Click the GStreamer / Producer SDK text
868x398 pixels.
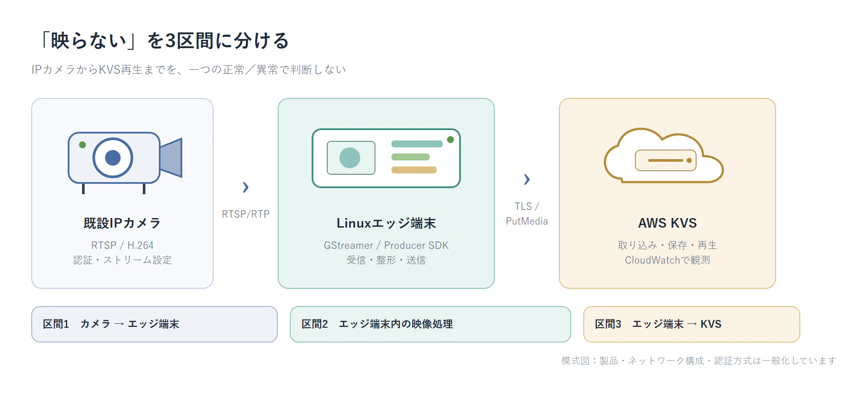(386, 245)
